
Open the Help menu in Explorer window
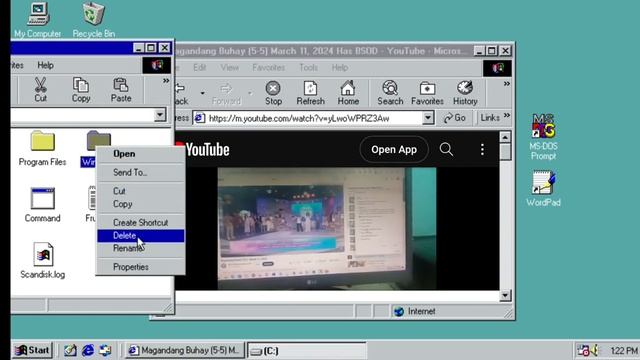pos(45,65)
